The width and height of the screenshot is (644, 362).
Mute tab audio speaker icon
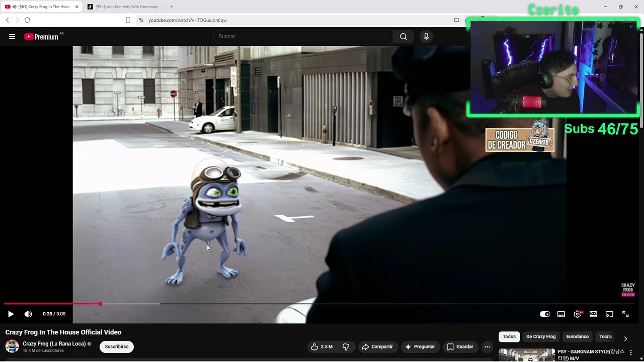coord(14,7)
